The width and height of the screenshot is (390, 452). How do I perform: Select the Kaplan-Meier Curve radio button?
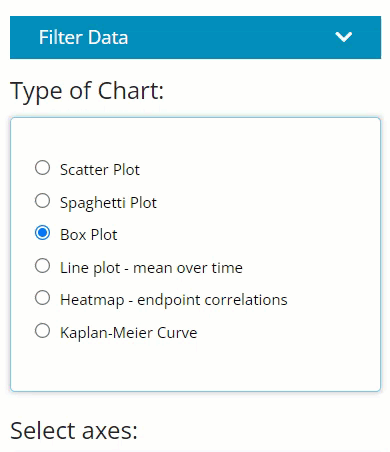click(x=42, y=331)
